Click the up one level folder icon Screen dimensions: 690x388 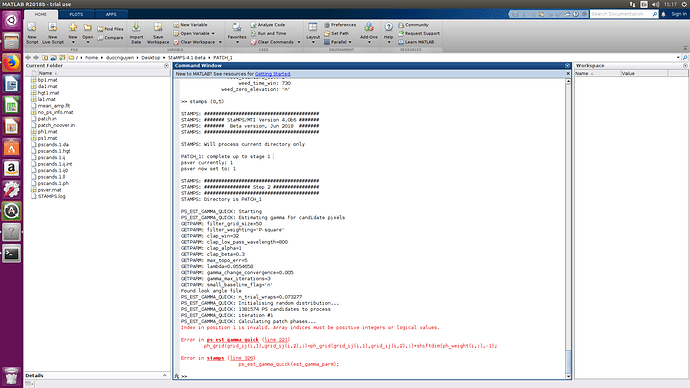(45, 58)
